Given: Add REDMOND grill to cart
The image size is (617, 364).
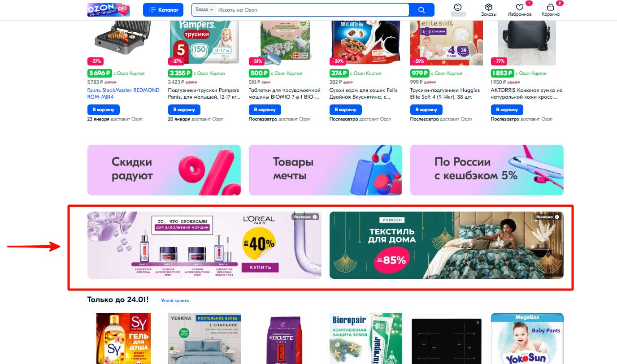Looking at the screenshot, I should coord(104,110).
